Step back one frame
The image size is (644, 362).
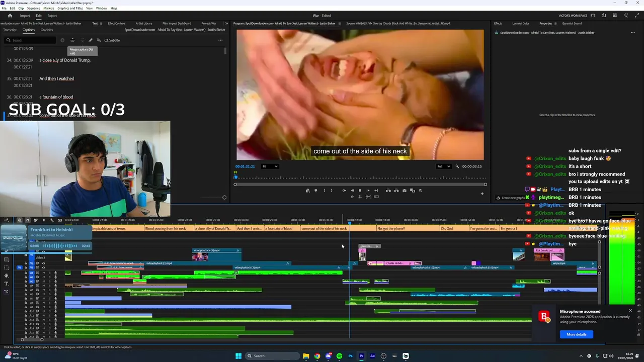point(352,191)
